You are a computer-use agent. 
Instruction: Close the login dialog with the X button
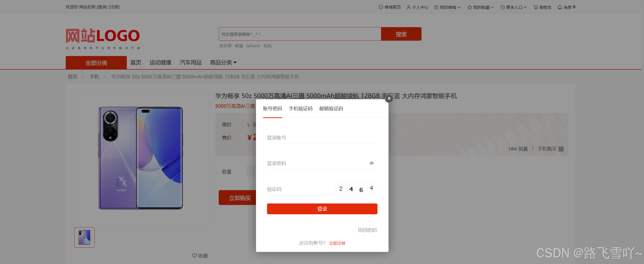(389, 98)
